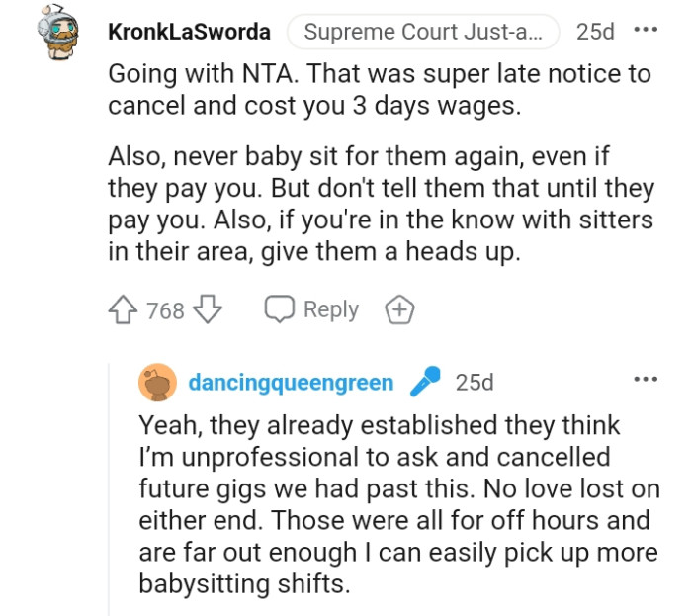692x616 pixels.
Task: Open timestamp 25d on KronkLaSworda's comment
Action: (595, 32)
